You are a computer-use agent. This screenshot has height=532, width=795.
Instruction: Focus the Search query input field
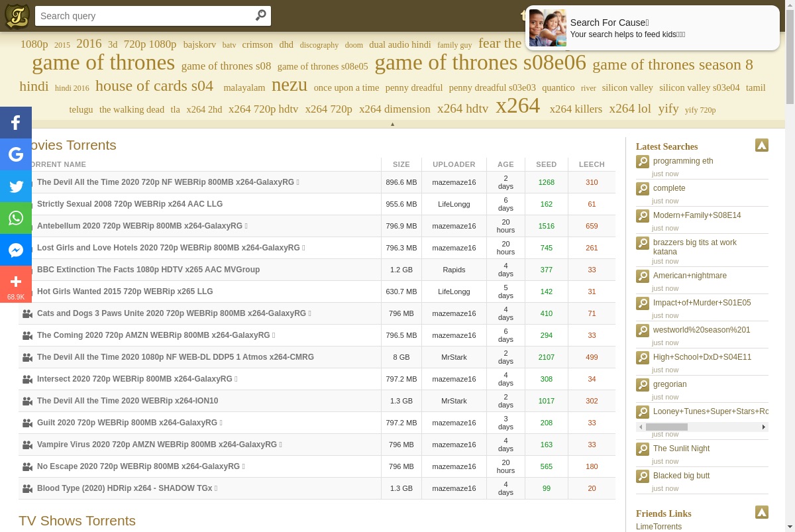tap(144, 15)
